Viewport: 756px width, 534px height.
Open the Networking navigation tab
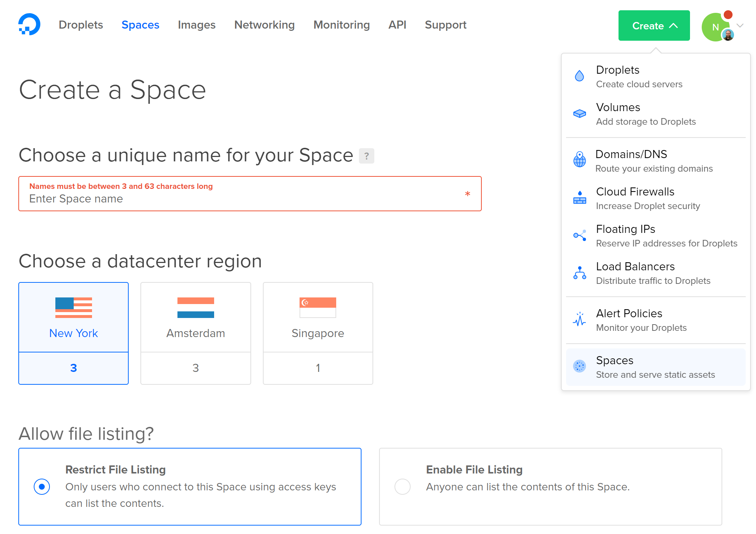[264, 25]
